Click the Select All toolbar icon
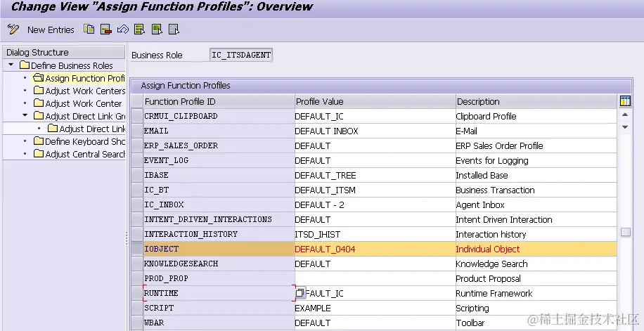The height and width of the screenshot is (331, 644). click(140, 29)
